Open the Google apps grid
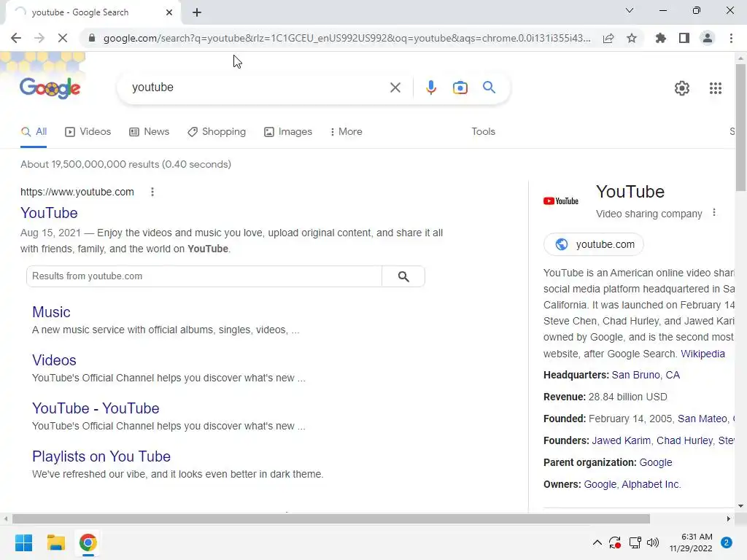The width and height of the screenshot is (747, 560). pos(716,88)
